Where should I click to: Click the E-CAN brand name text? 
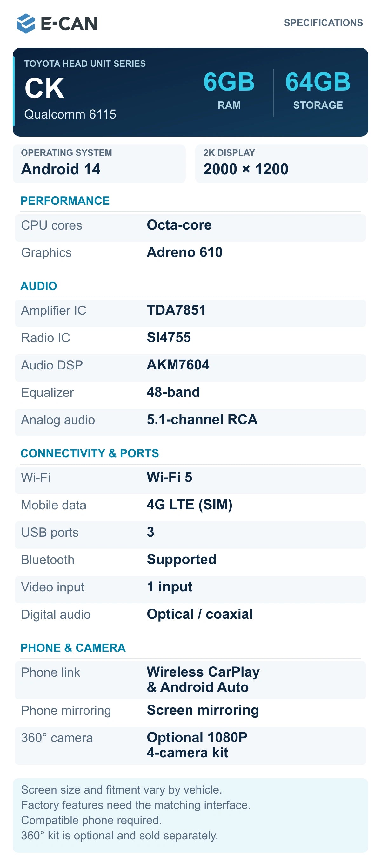click(x=69, y=24)
